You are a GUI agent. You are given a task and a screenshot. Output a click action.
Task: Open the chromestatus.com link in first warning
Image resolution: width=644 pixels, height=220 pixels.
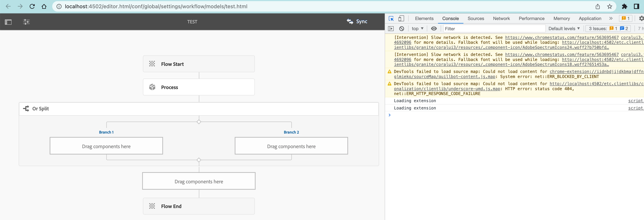(x=562, y=38)
